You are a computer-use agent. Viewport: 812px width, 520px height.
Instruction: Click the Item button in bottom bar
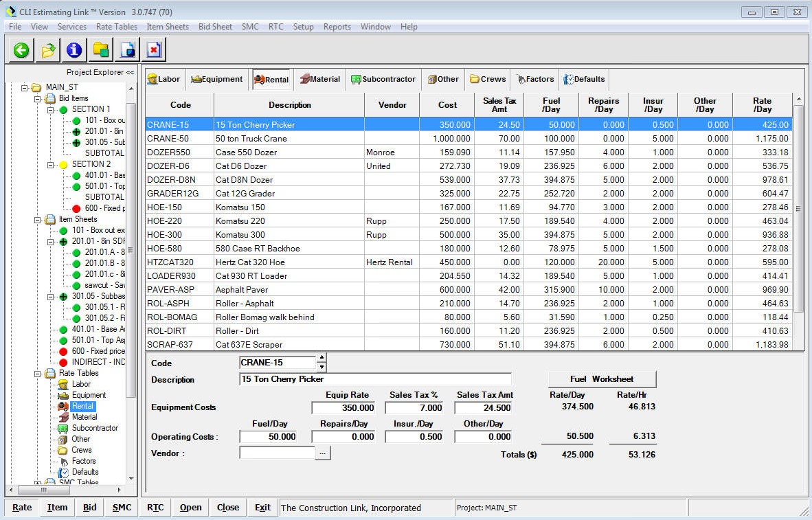coord(57,508)
